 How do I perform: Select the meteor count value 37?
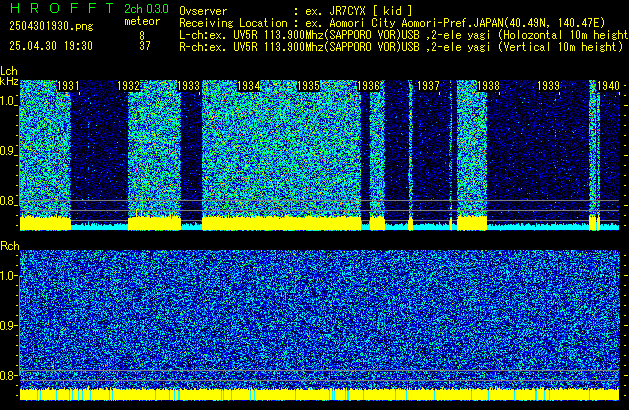pos(145,46)
